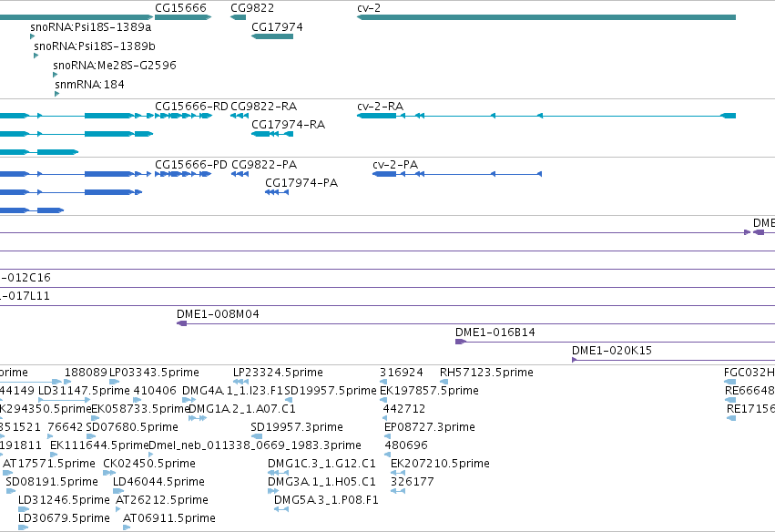Select the cv-2-PA coding segment
This screenshot has height=532, width=775.
click(457, 174)
